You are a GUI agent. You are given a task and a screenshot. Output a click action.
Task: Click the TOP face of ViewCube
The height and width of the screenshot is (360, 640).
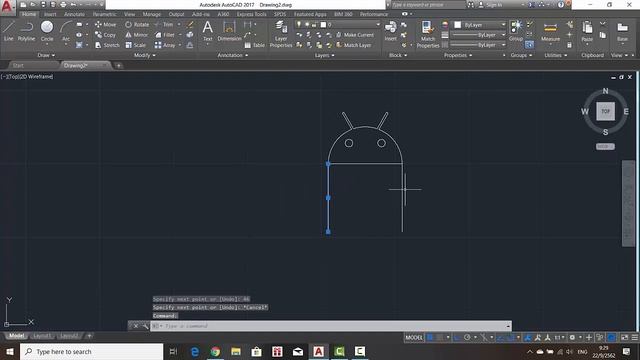coord(605,111)
